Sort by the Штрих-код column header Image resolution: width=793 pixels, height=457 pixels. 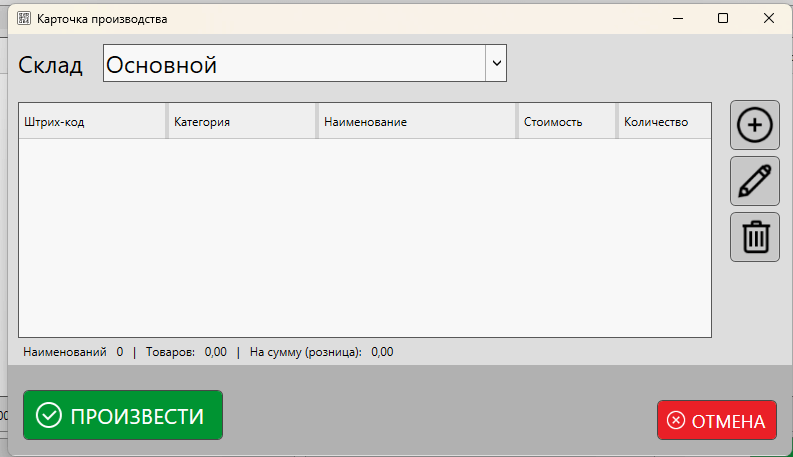[92, 122]
